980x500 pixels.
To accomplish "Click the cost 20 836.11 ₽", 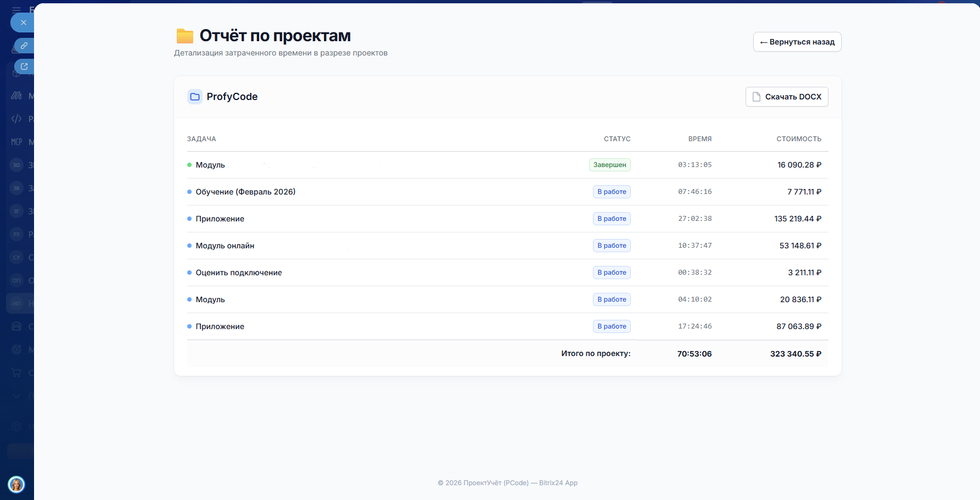I will [801, 299].
